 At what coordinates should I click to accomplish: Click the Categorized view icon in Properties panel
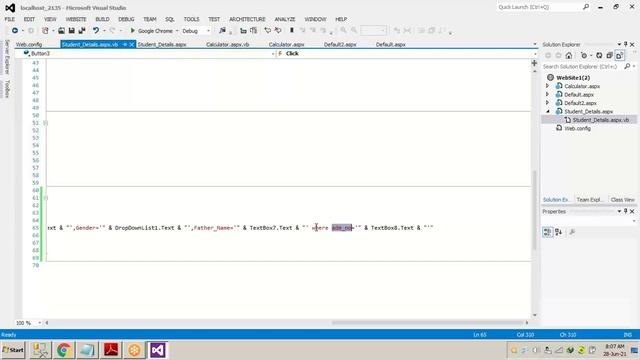(547, 232)
